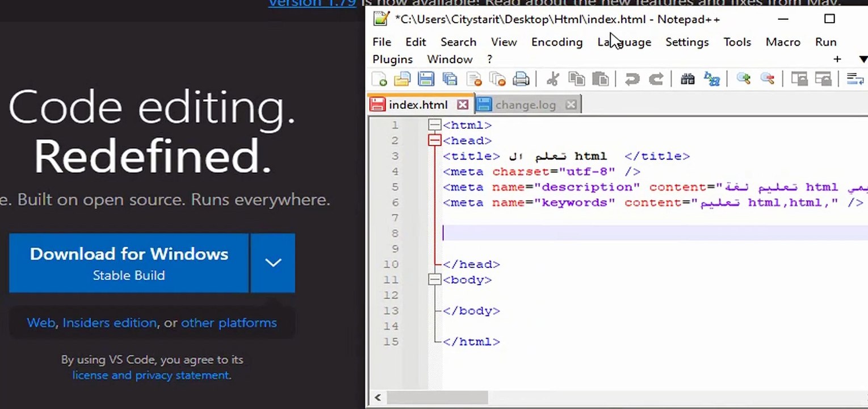The width and height of the screenshot is (868, 409).
Task: Open the Plugins menu
Action: coord(392,59)
